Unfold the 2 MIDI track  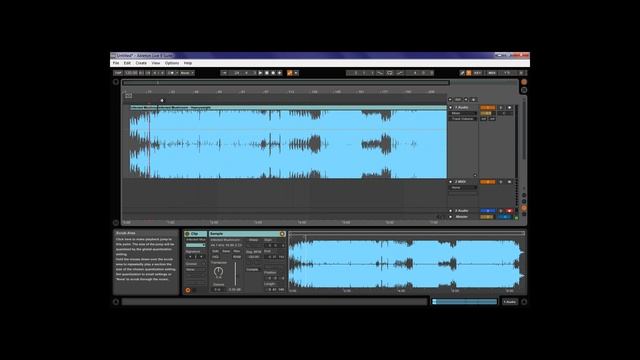click(x=451, y=182)
